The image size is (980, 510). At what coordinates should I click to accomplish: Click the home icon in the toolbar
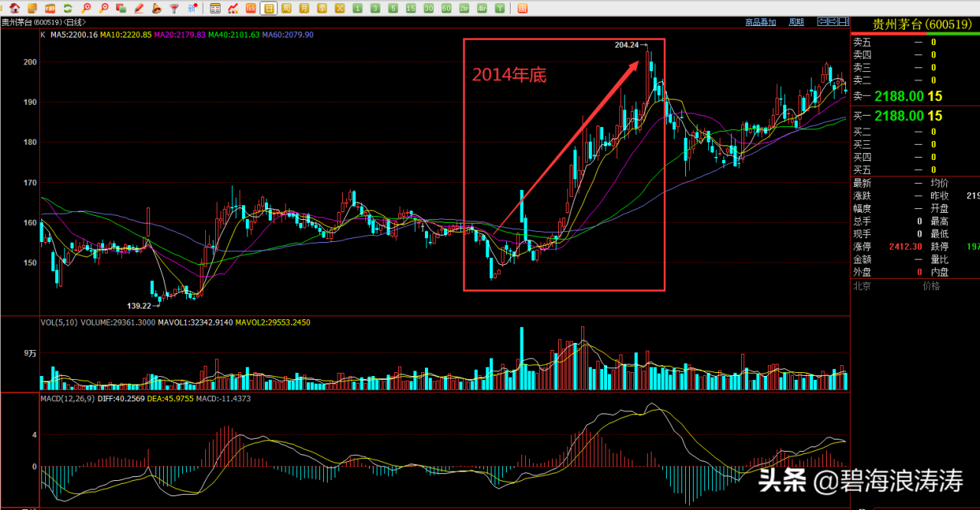pyautogui.click(x=15, y=8)
